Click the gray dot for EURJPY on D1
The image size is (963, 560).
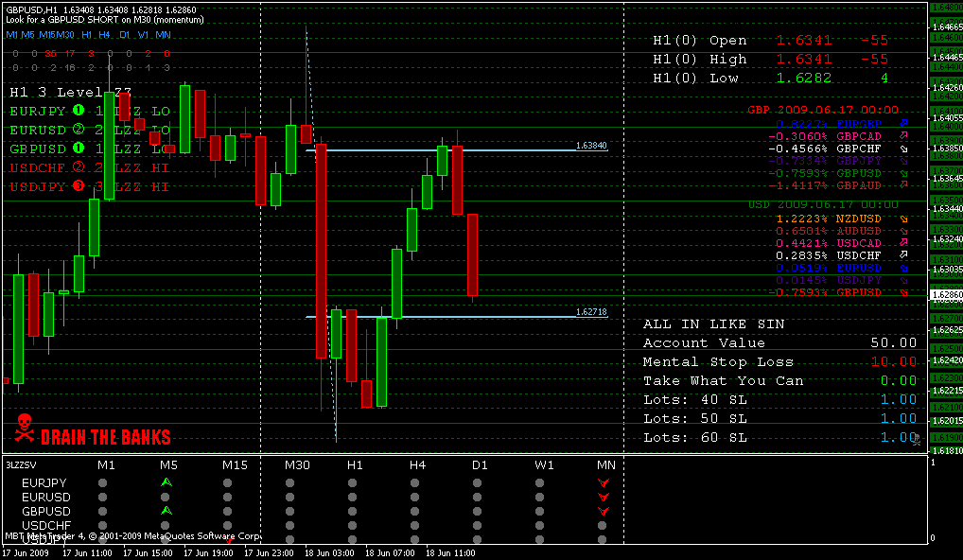point(477,483)
